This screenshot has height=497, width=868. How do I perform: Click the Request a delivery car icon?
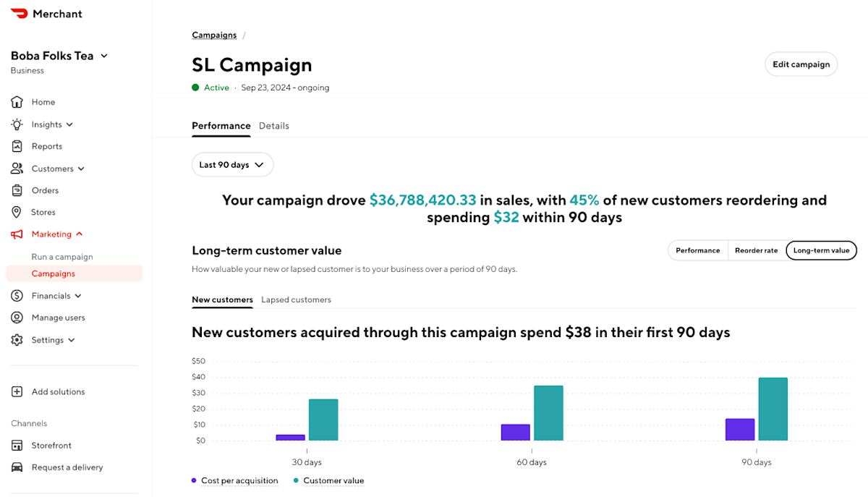point(17,467)
